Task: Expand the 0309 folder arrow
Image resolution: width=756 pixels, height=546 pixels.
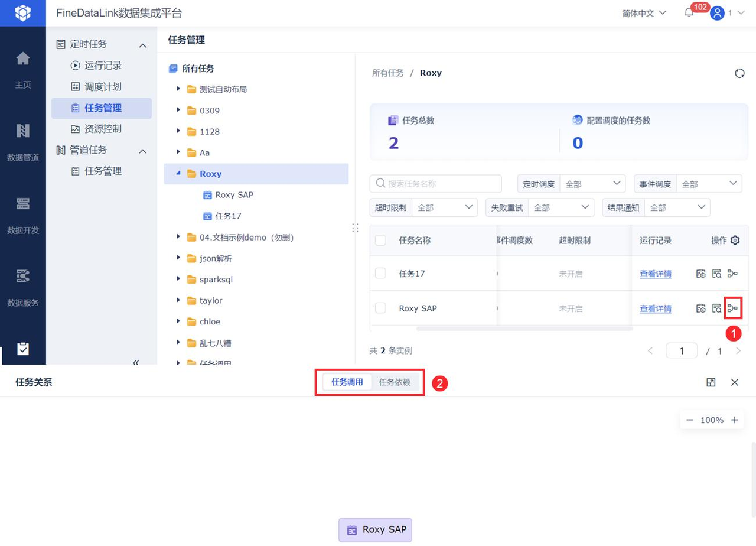Action: [178, 110]
